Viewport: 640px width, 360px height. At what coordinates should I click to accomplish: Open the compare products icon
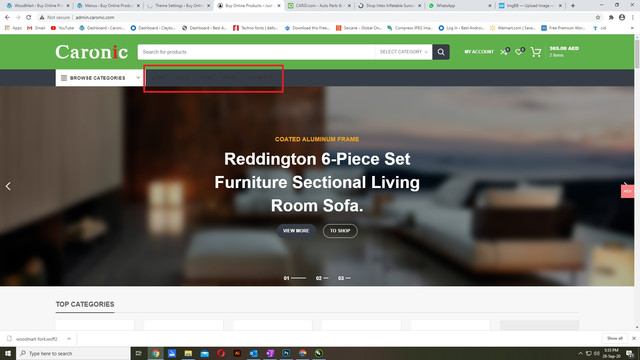[x=504, y=52]
